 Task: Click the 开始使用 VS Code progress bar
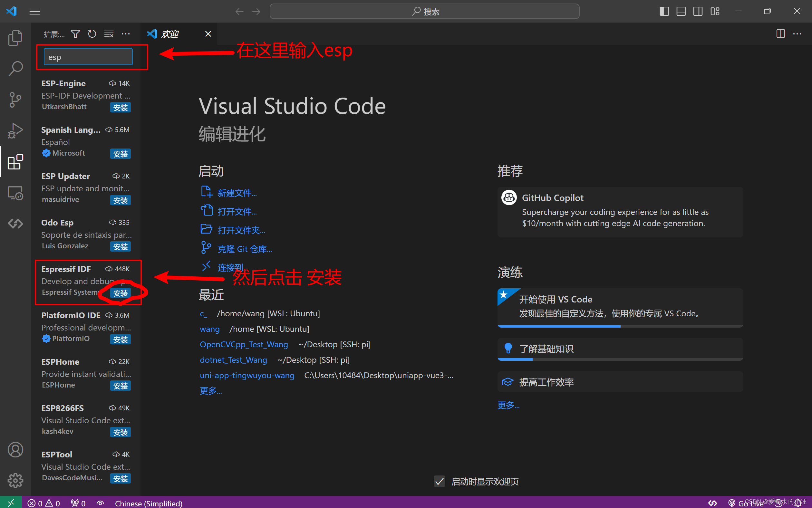pos(620,326)
